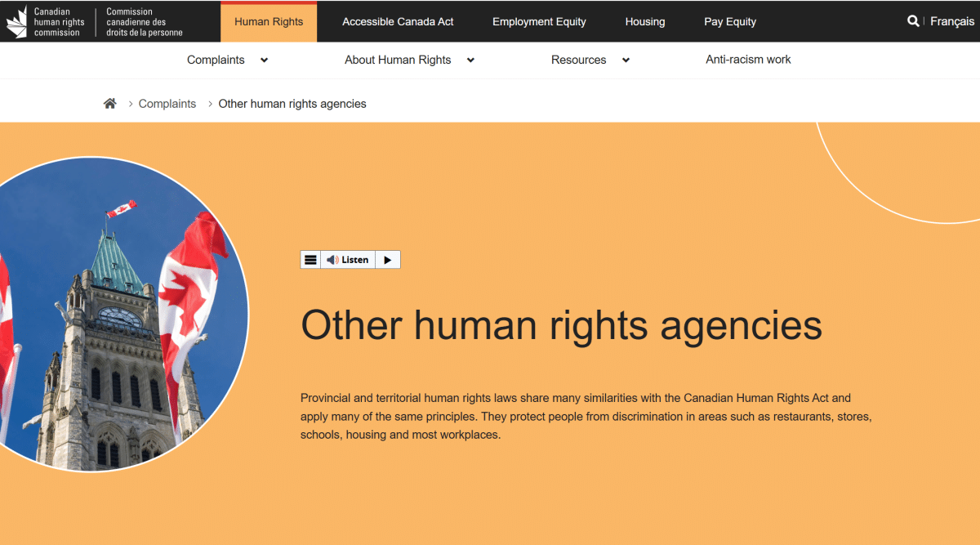
Task: Open the Accessible Canada Act tab
Action: [398, 22]
